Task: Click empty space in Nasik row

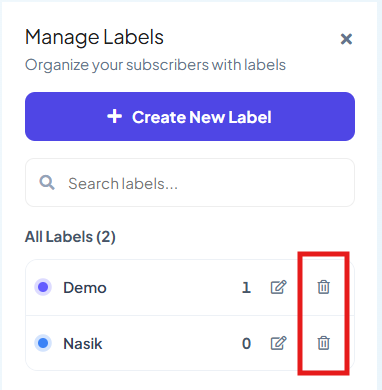Action: point(172,343)
